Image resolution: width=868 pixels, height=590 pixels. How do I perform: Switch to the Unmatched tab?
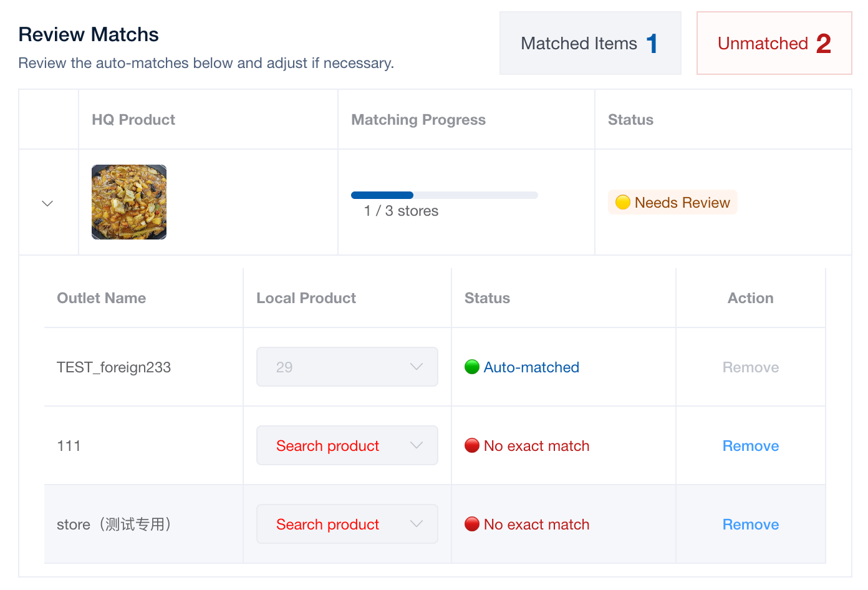pyautogui.click(x=773, y=44)
